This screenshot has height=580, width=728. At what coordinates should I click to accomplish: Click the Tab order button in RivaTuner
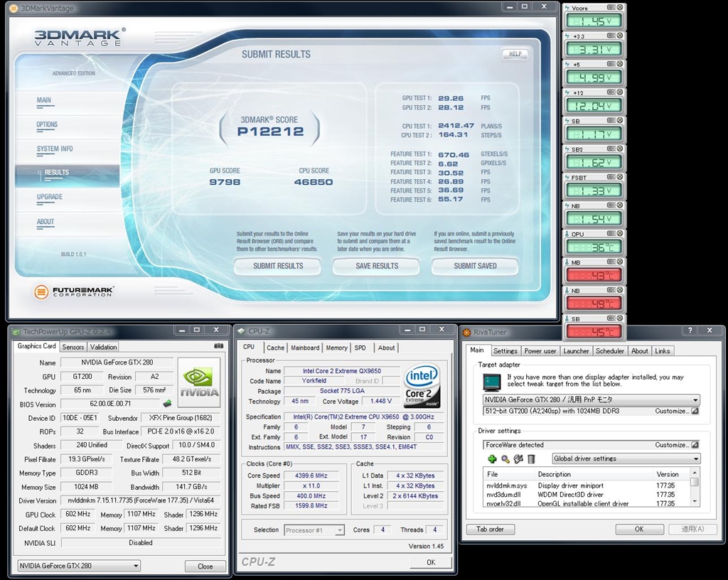pos(490,529)
